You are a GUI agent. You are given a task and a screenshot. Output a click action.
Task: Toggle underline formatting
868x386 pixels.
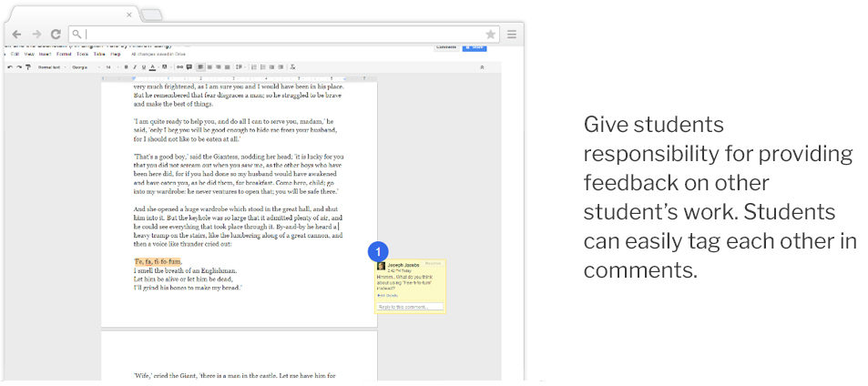142,66
